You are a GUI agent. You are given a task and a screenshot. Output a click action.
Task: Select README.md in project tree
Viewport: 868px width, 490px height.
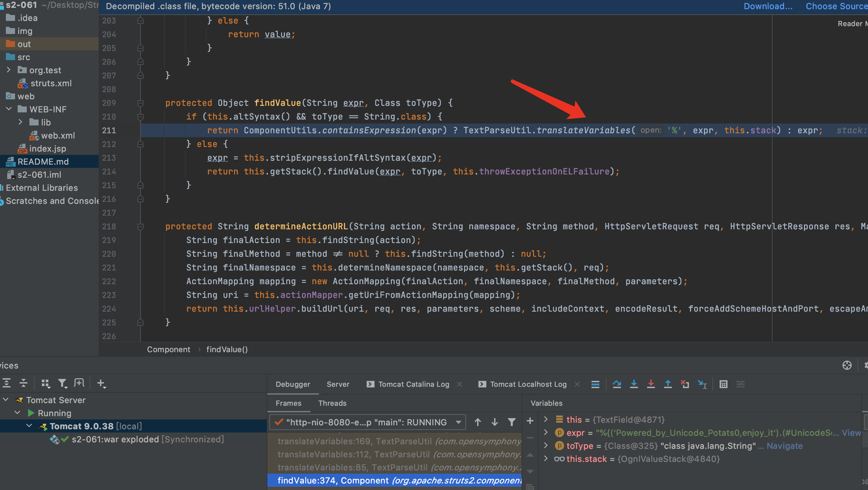[x=43, y=161]
